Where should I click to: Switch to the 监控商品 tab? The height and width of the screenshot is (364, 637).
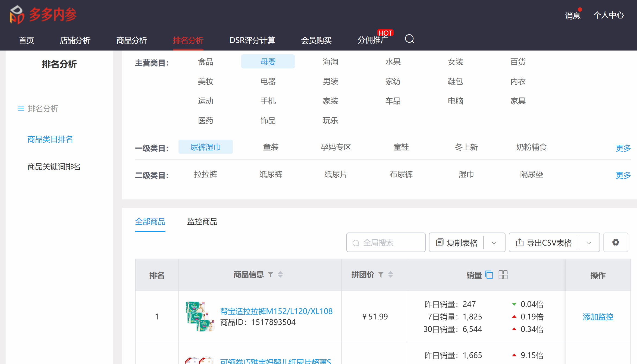202,222
